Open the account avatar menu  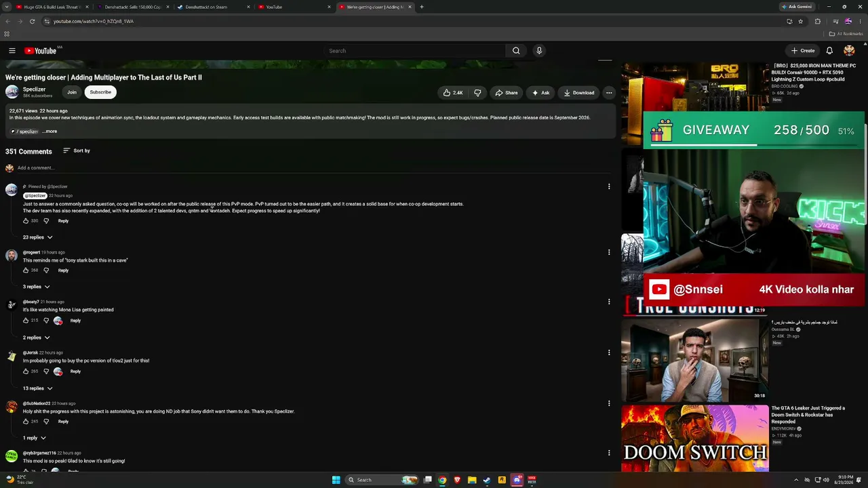pyautogui.click(x=849, y=51)
